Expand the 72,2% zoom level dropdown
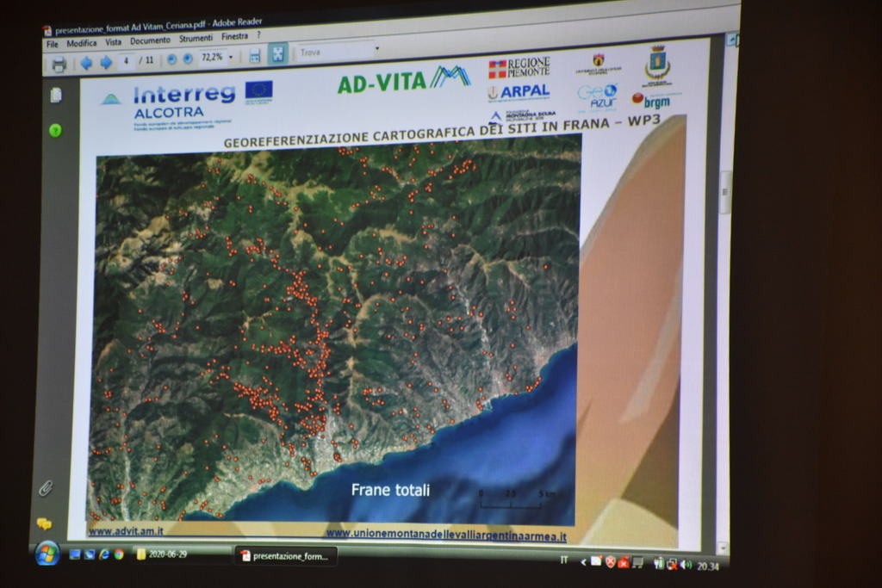This screenshot has width=882, height=588. pyautogui.click(x=231, y=57)
